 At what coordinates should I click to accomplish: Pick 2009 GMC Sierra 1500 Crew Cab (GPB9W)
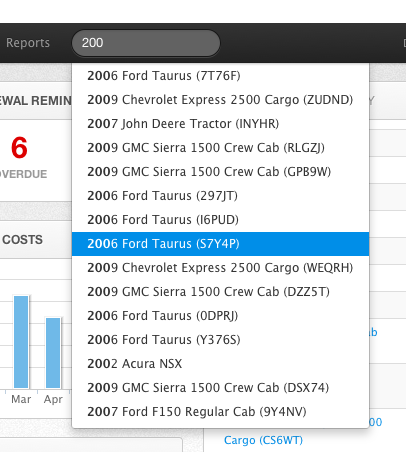pyautogui.click(x=220, y=172)
